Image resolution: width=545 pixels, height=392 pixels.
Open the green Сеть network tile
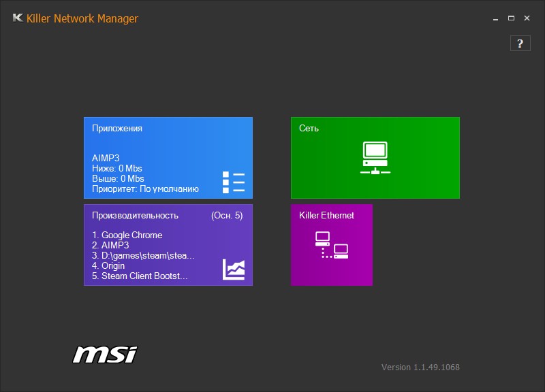[x=375, y=158]
